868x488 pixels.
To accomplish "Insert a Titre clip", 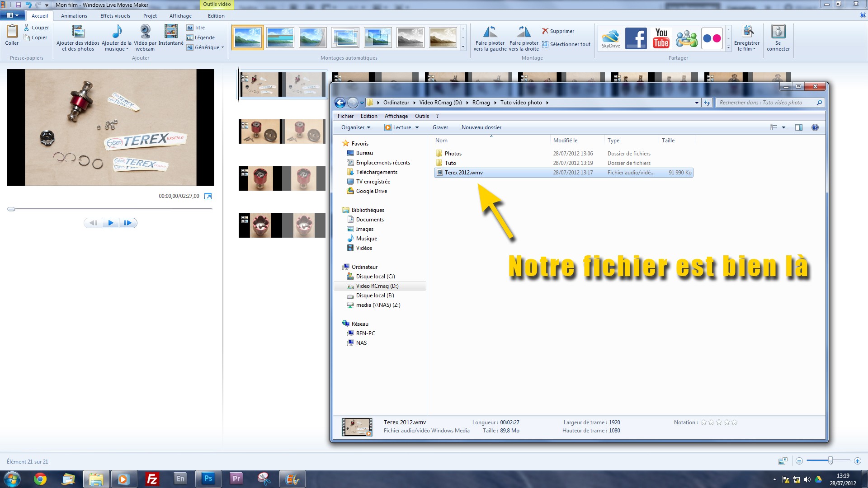I will (196, 28).
